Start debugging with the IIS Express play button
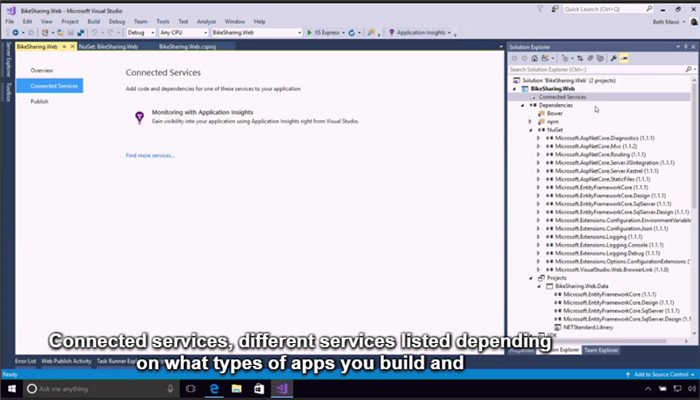 pyautogui.click(x=309, y=33)
